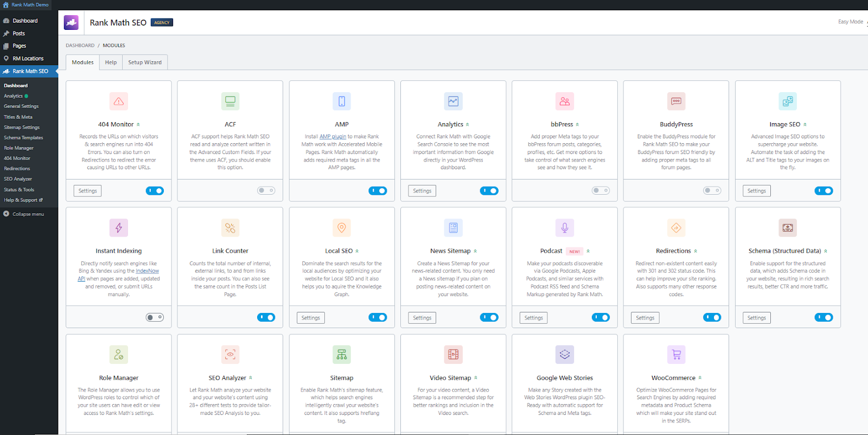868x435 pixels.
Task: Open RM Locations in the sidebar
Action: tap(29, 59)
